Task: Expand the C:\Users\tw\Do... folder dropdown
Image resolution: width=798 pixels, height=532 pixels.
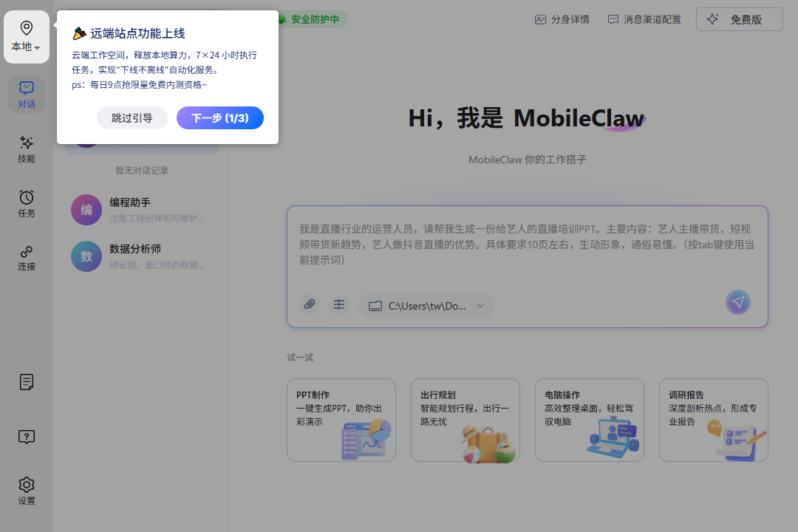Action: click(x=426, y=306)
